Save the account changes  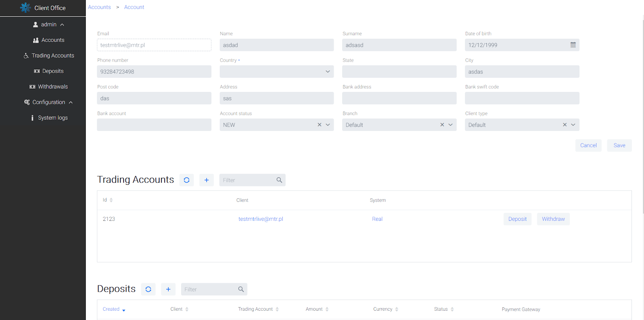[x=619, y=145]
